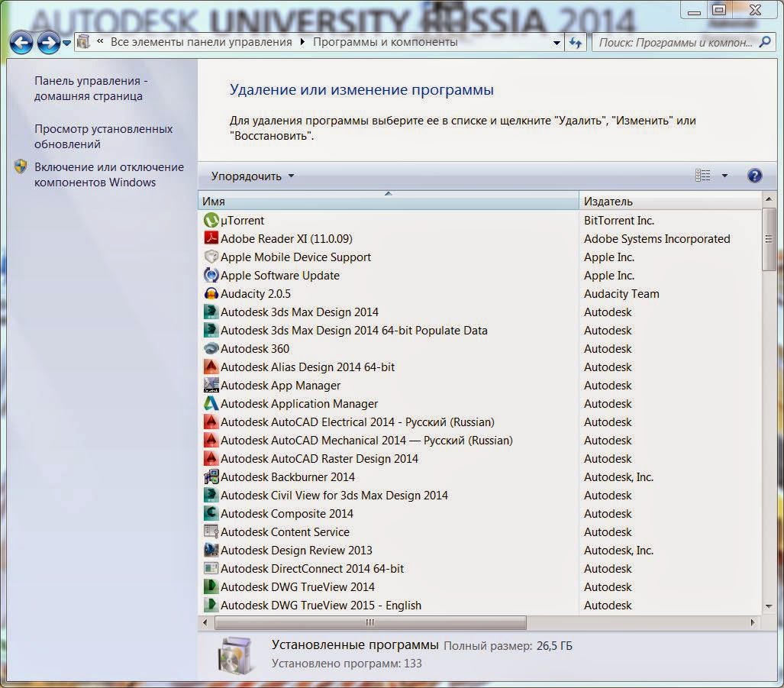This screenshot has height=688, width=784.
Task: Click the Autodesk 360 icon
Action: [211, 348]
